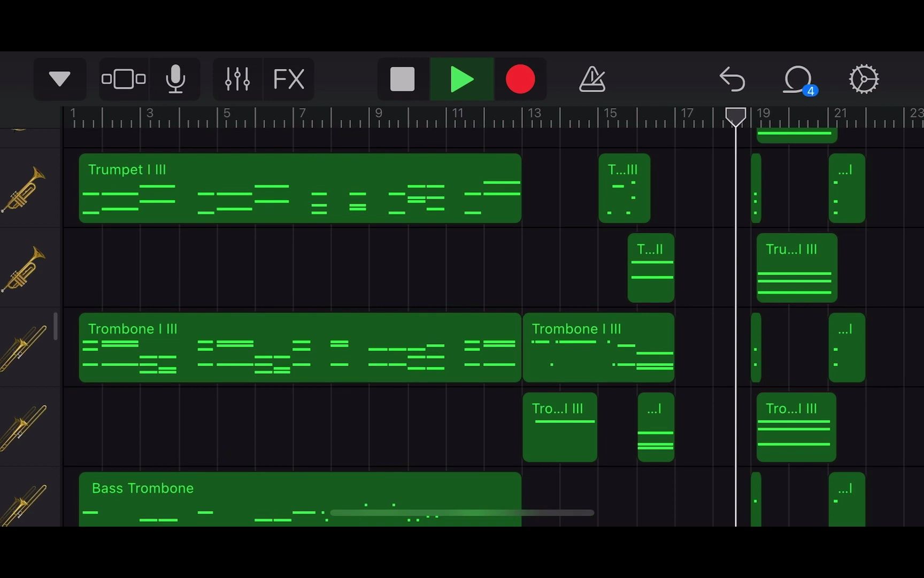Select the ...I trumpet region near bar 21
Viewport: 924px width, 578px height.
pos(847,188)
